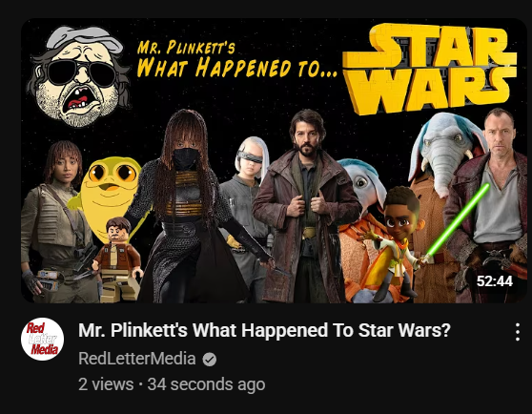Click the green lightsaber blade in thumbnail
The width and height of the screenshot is (532, 414).
click(458, 219)
